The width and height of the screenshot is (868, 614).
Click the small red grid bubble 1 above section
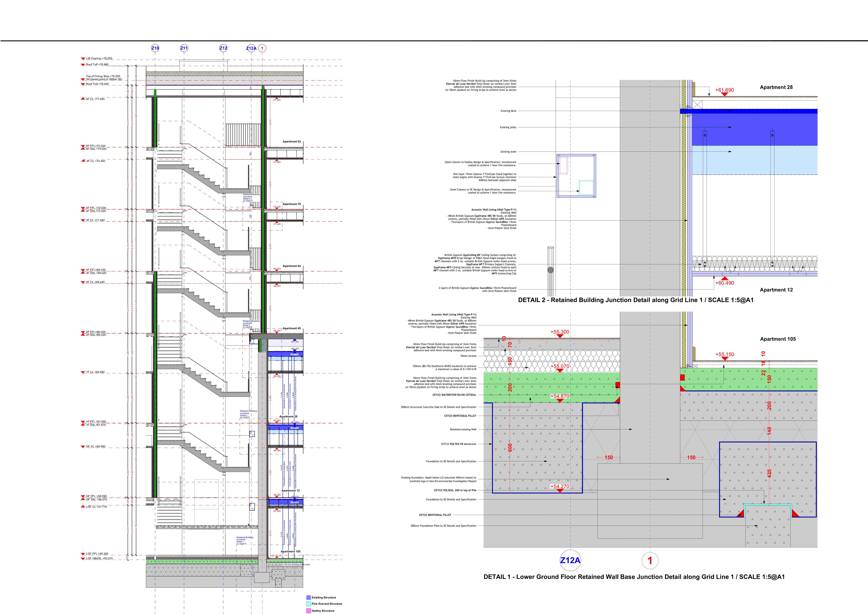tap(262, 48)
